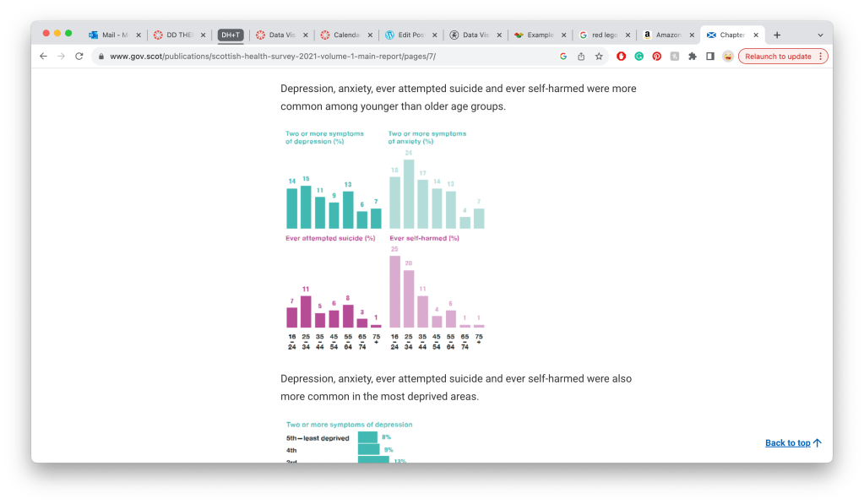
Task: Open the Pinterest save extension
Action: (x=656, y=57)
